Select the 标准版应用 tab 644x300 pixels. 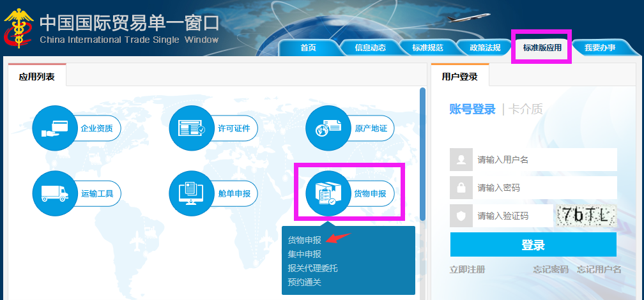tap(542, 48)
